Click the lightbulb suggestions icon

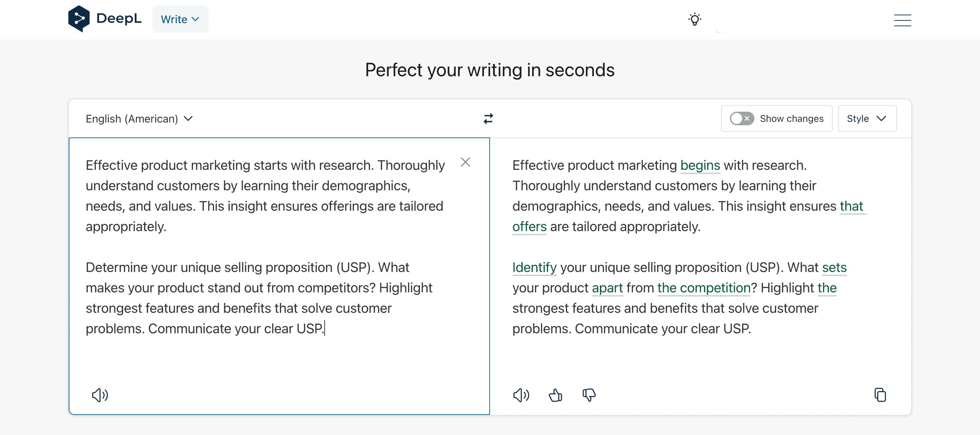695,19
